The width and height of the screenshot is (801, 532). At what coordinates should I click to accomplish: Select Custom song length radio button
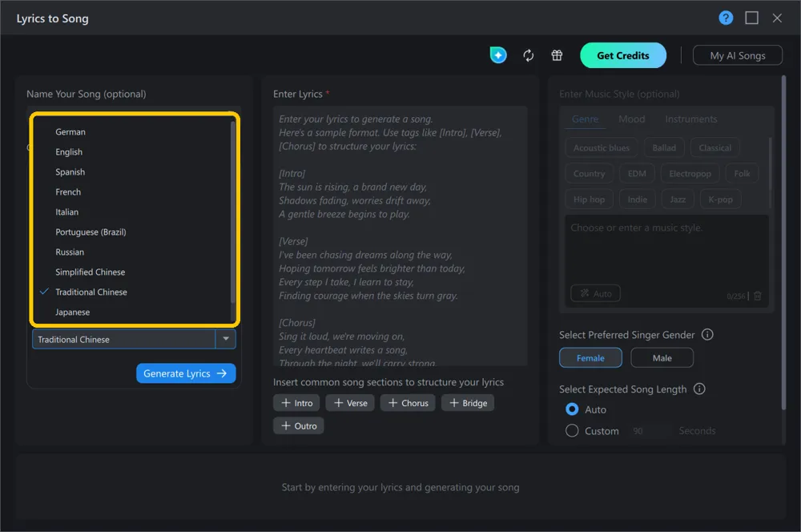(572, 430)
